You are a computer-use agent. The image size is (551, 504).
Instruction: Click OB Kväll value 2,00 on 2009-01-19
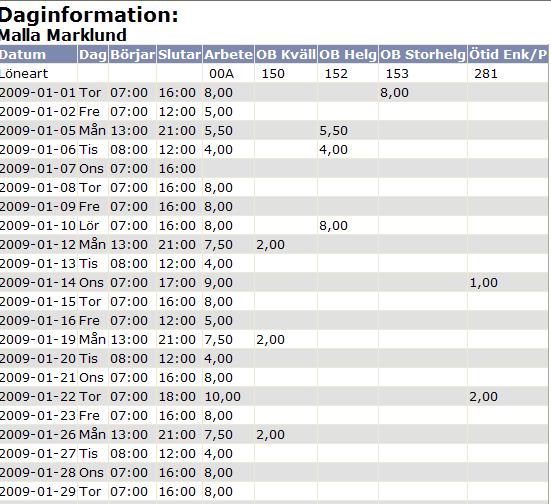pos(270,340)
